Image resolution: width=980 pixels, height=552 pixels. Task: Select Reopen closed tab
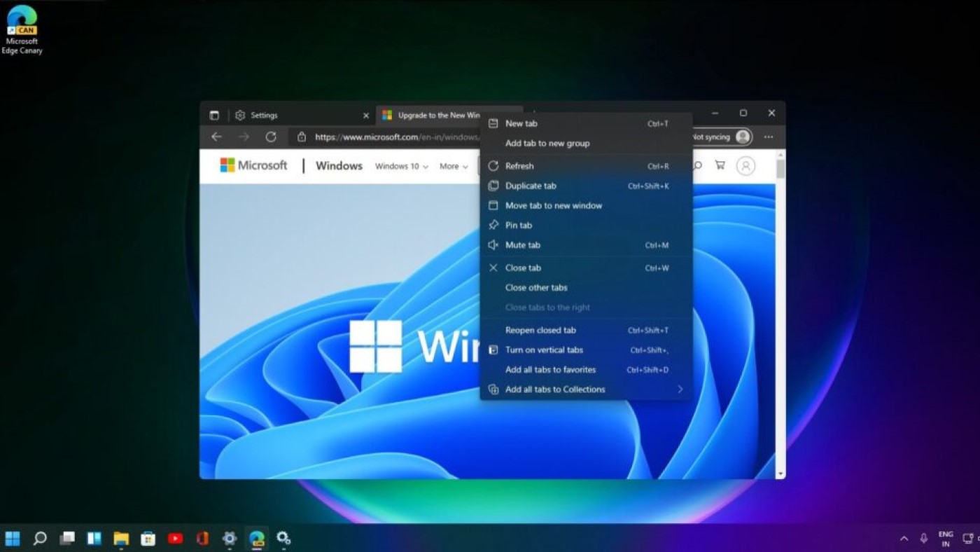[x=586, y=330]
